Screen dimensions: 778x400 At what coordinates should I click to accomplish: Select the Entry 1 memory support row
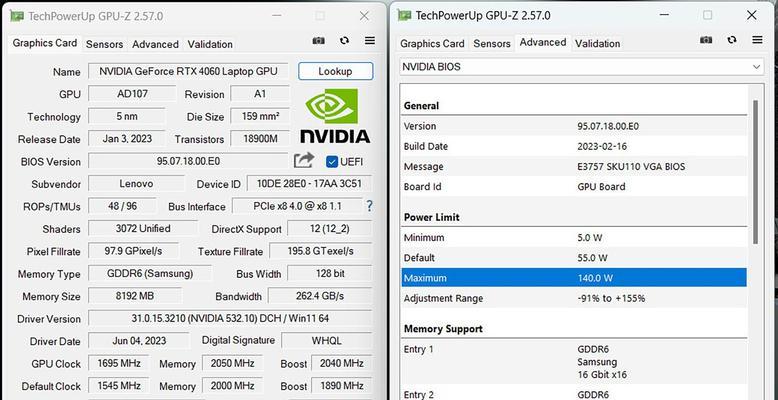tap(574, 362)
